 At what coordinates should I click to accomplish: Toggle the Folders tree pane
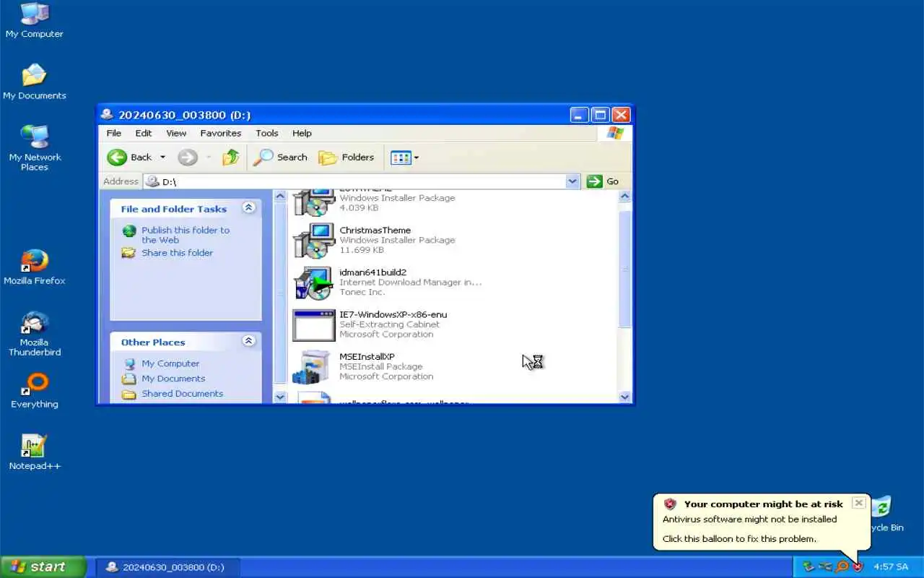coord(347,157)
